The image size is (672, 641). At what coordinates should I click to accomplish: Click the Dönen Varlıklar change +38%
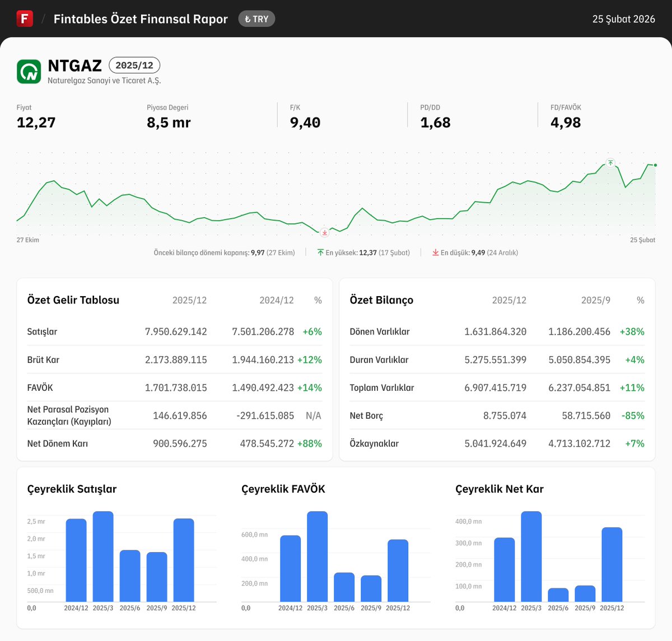point(632,331)
